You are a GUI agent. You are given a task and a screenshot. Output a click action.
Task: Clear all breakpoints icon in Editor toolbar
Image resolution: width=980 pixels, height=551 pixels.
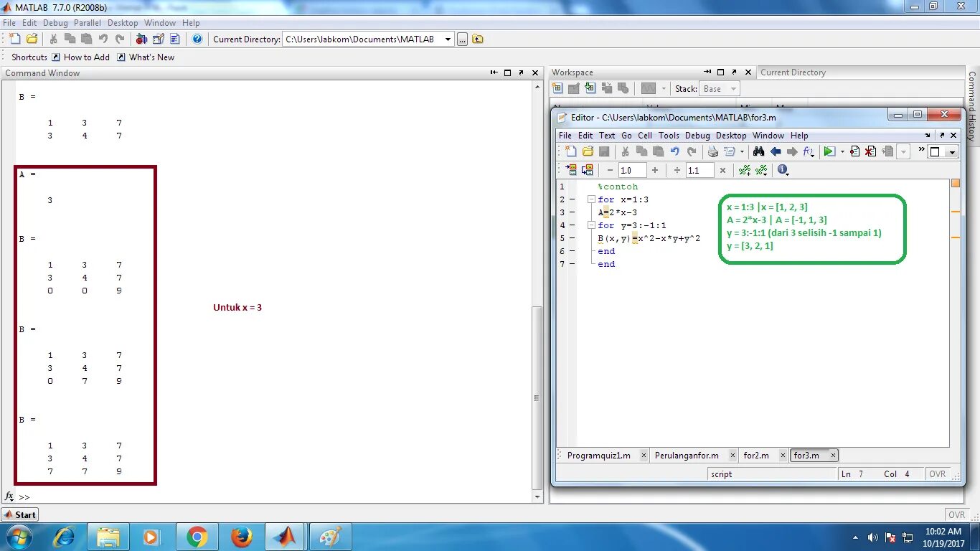tap(870, 151)
